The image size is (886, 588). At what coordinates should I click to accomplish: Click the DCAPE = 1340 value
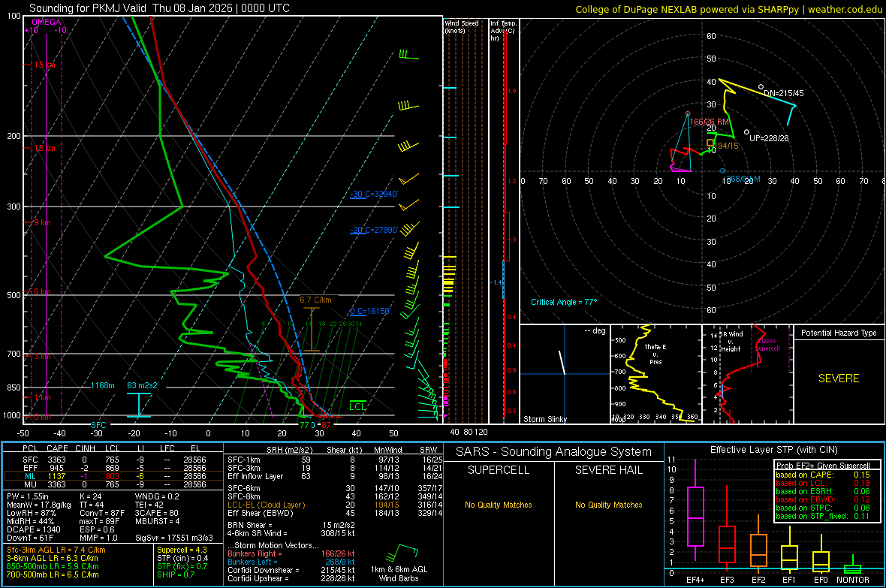pos(33,529)
